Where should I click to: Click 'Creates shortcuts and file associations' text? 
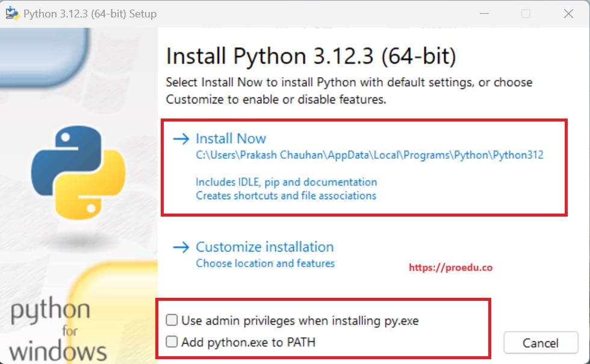point(286,196)
